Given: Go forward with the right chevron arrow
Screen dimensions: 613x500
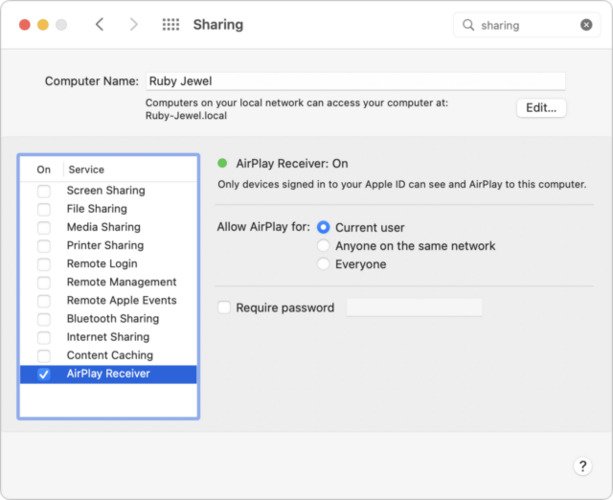Looking at the screenshot, I should [134, 25].
